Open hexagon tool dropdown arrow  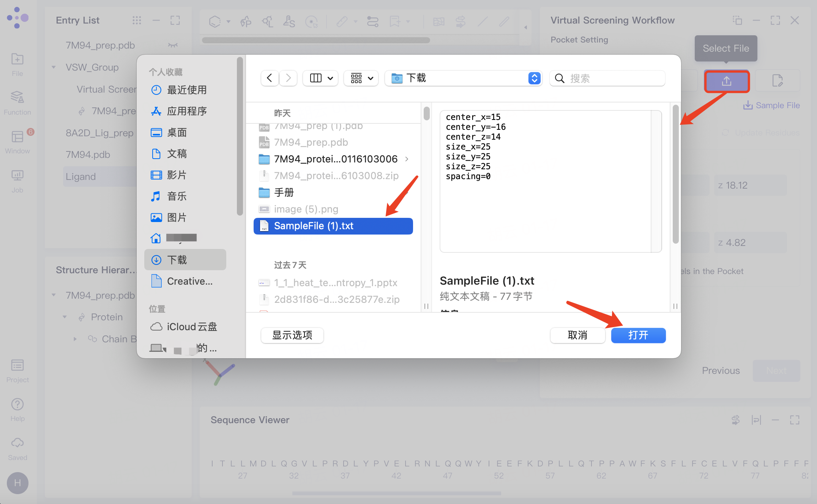tap(229, 22)
